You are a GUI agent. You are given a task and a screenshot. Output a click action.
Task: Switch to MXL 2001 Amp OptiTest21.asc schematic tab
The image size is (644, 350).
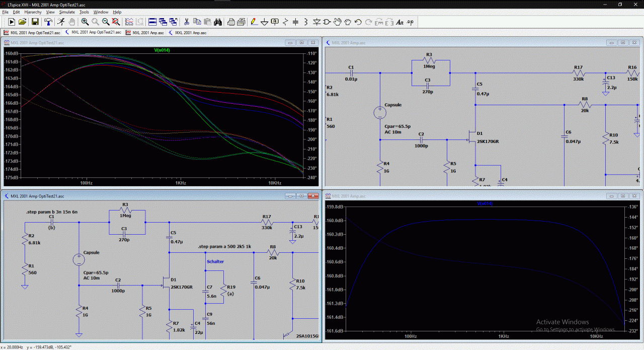point(93,32)
